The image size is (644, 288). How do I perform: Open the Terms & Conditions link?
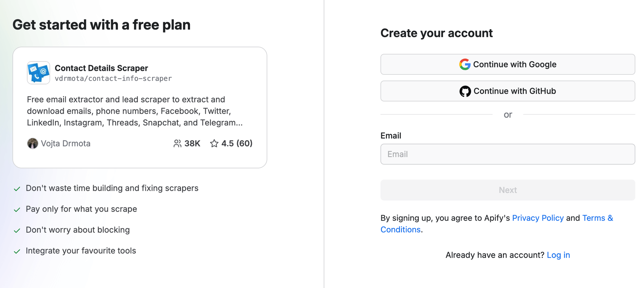pyautogui.click(x=597, y=218)
